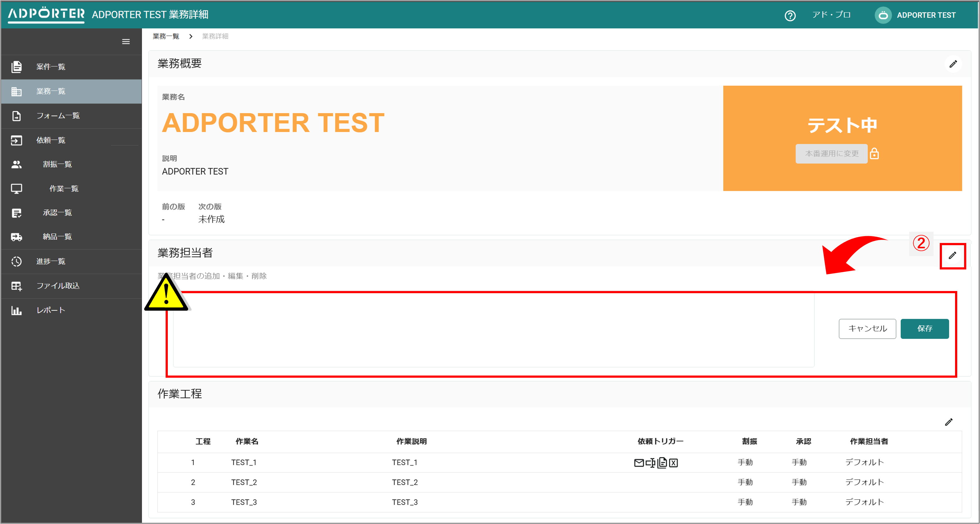Open レポート sidebar item

pyautogui.click(x=71, y=311)
